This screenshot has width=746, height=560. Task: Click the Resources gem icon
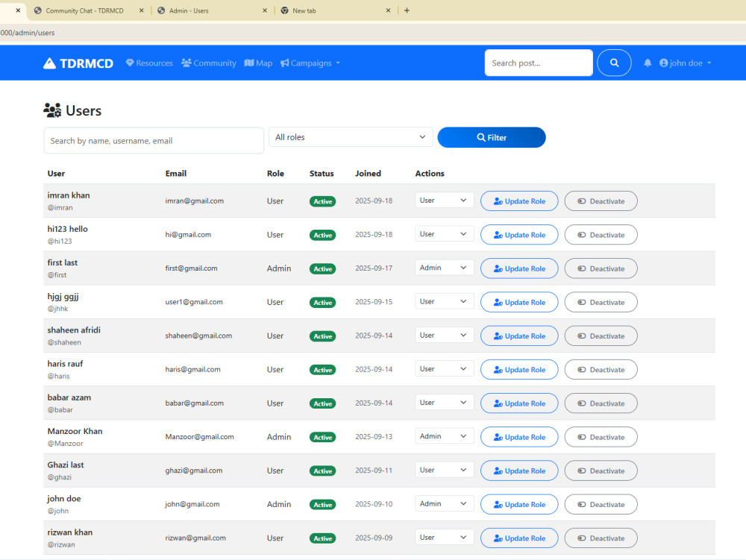(x=130, y=63)
